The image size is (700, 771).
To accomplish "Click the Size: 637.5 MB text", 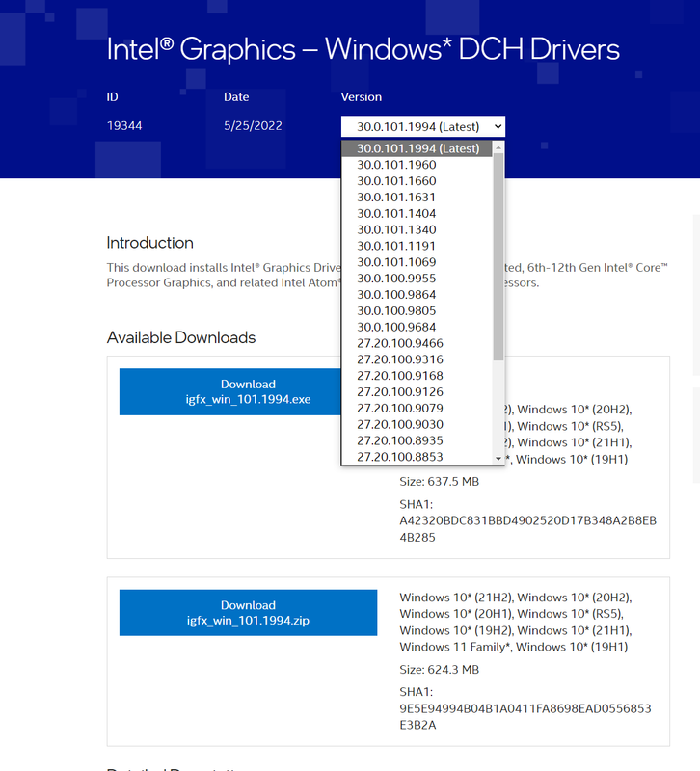I will coord(440,481).
